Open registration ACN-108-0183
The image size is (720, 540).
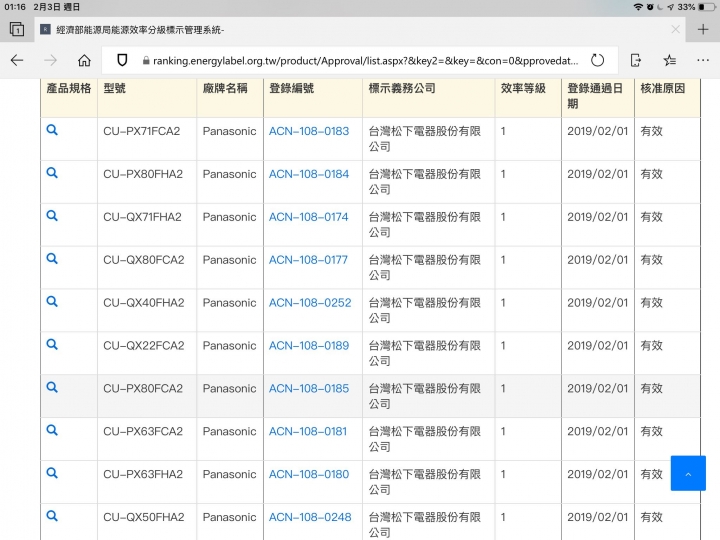coord(309,131)
